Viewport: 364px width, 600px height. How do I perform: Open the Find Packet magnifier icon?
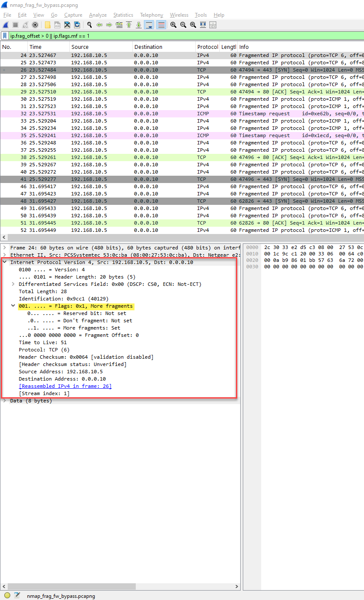(x=89, y=25)
